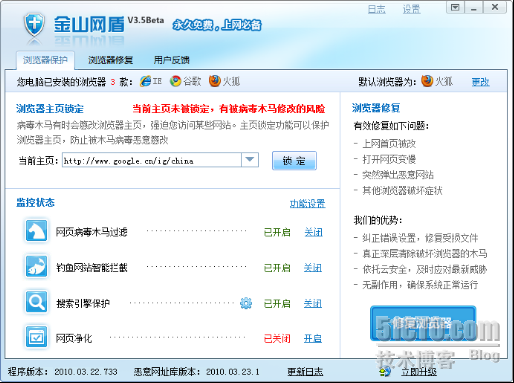Expand the current homepage URL dropdown

click(x=250, y=160)
